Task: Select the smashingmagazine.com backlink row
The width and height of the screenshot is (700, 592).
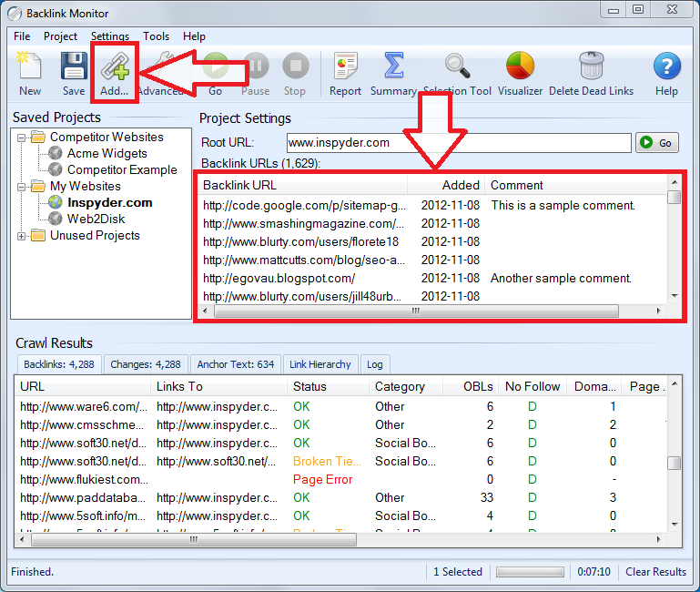Action: pyautogui.click(x=432, y=223)
